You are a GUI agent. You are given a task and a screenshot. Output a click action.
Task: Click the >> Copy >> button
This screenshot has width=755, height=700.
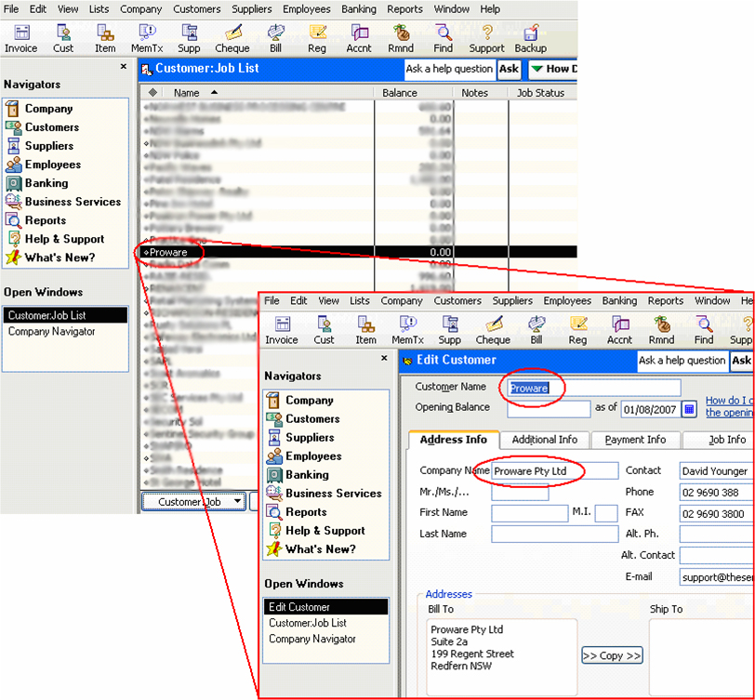611,655
